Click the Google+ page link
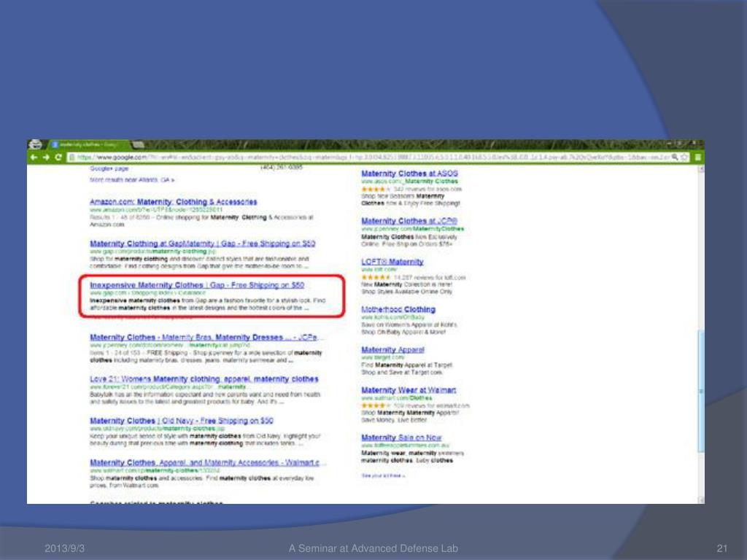This screenshot has height=560, width=747. (109, 168)
